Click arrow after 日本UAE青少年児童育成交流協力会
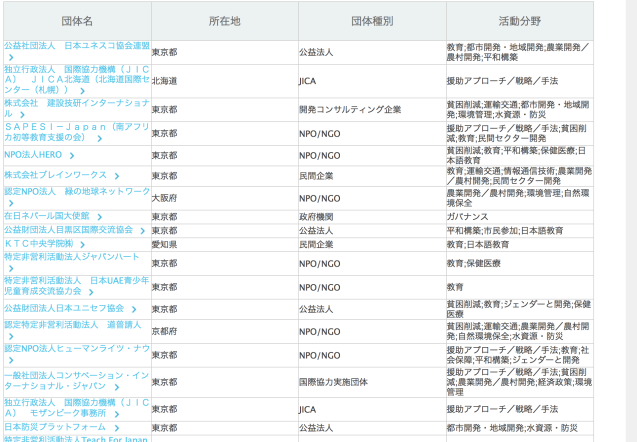This screenshot has width=637, height=442. pos(91,292)
